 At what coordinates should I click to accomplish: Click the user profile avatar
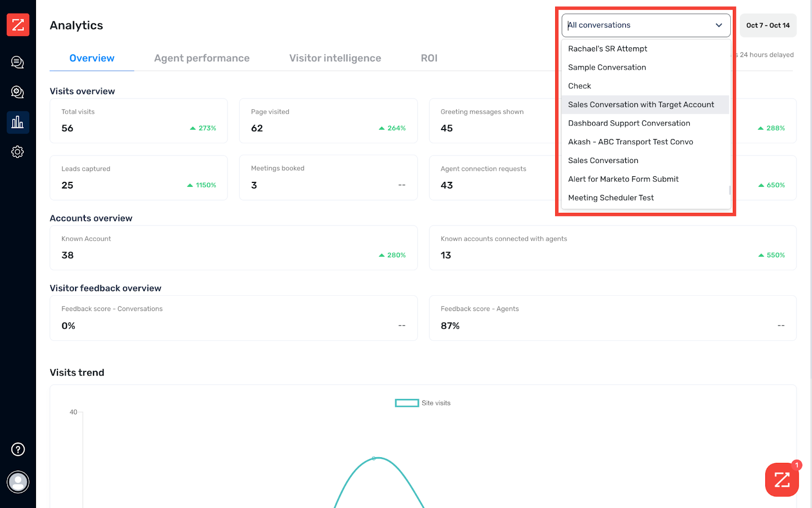[x=18, y=482]
